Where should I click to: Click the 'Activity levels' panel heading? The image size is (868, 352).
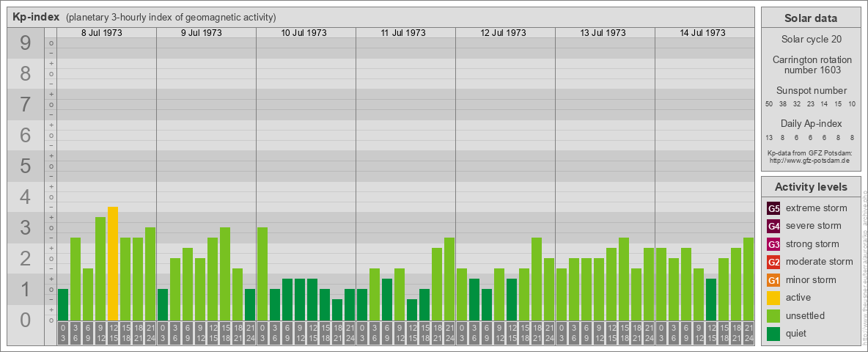810,187
